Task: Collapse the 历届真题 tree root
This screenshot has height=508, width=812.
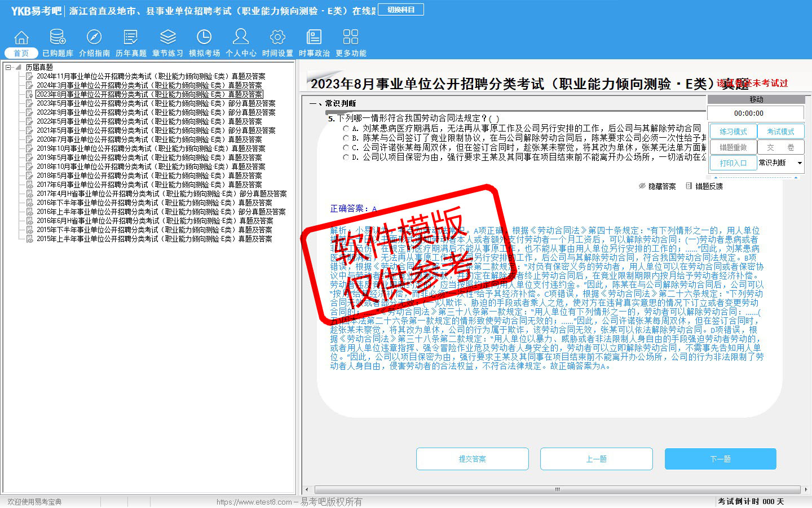Action: click(8, 67)
